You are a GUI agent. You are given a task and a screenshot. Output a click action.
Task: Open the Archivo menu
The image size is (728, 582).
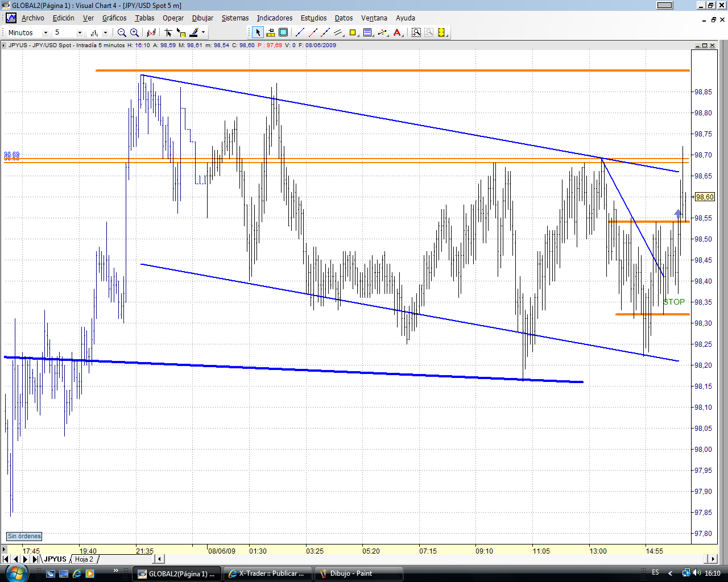pos(33,18)
